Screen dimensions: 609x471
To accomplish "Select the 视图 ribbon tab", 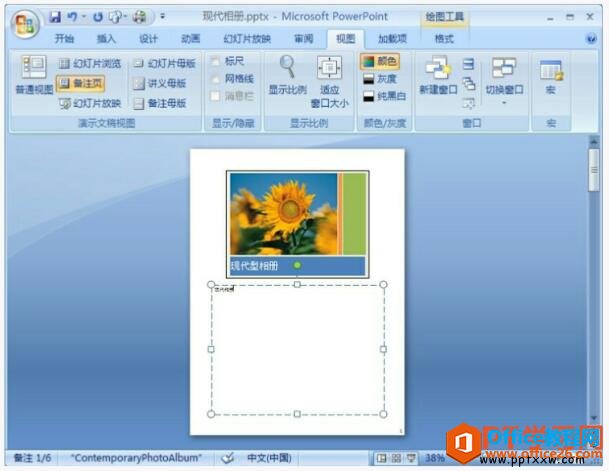I will [x=345, y=38].
